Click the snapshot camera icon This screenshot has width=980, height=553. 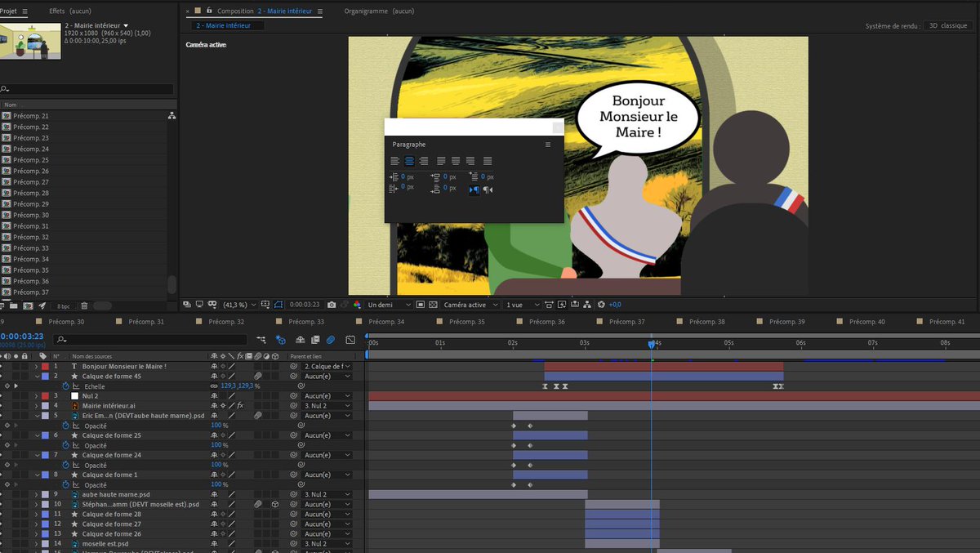tap(332, 305)
